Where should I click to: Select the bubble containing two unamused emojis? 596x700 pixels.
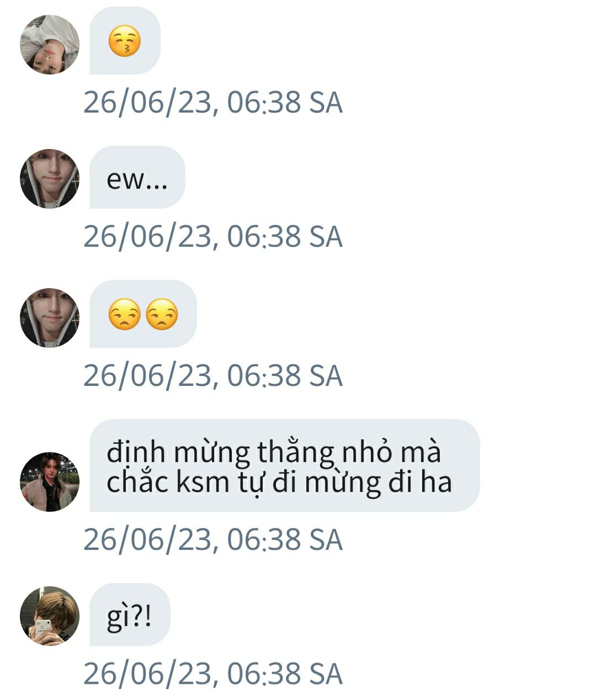pos(143,314)
